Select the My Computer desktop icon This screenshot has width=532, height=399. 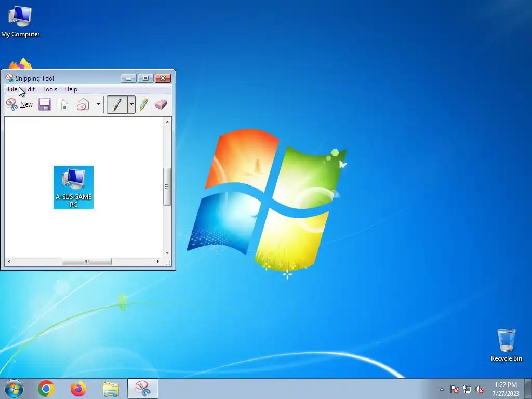(x=20, y=22)
